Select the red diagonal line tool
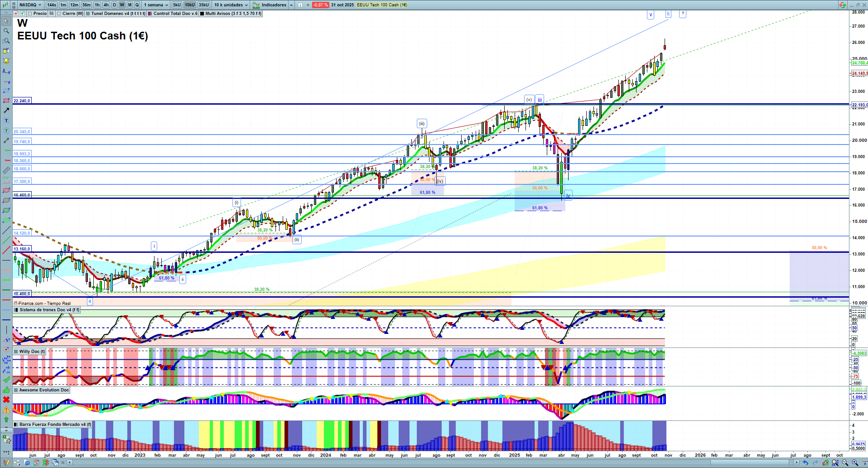Viewport: 868px width, 468px height. (6, 250)
